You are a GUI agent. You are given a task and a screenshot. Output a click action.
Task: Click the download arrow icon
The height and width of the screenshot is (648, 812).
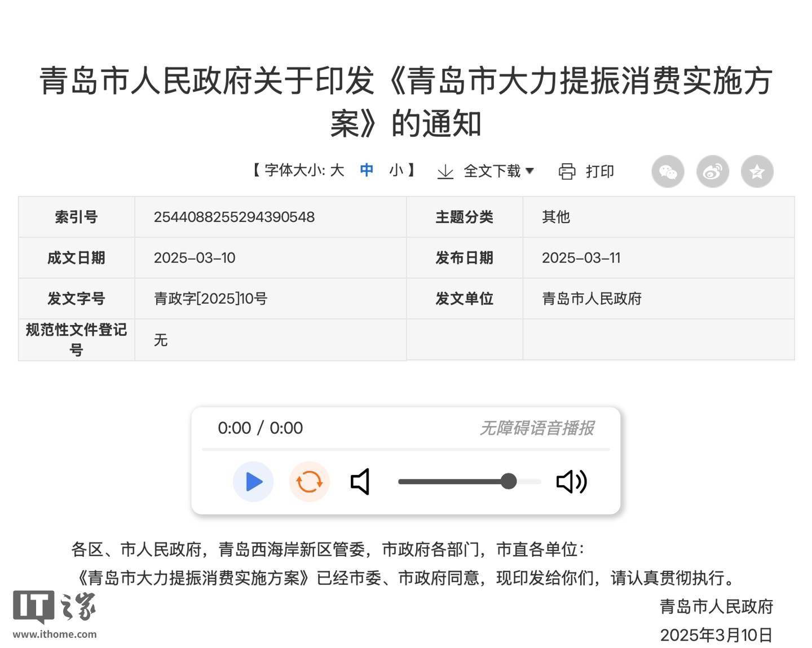coord(445,171)
